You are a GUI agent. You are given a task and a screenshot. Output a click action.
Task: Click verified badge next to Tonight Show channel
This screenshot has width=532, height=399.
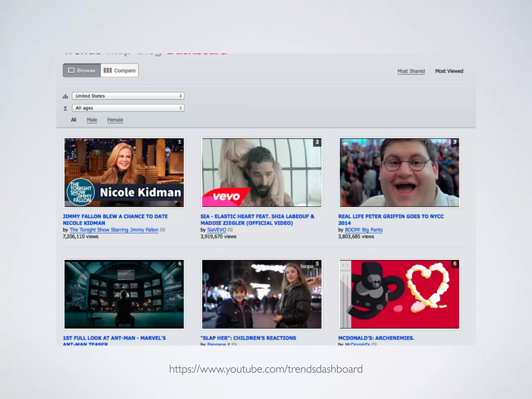coord(163,230)
